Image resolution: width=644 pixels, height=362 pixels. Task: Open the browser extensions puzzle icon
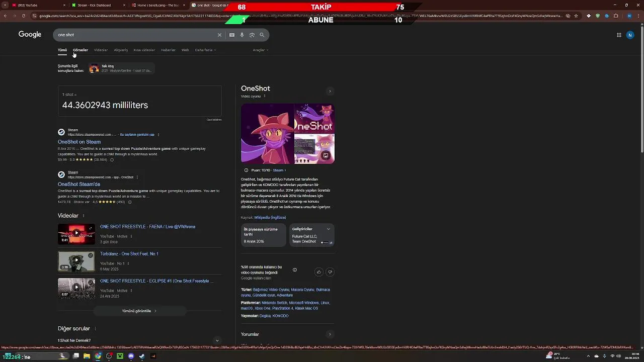616,16
